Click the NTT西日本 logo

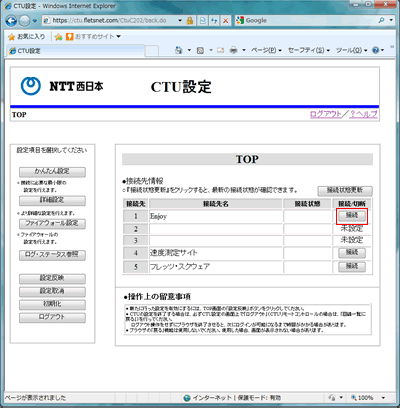coord(62,86)
